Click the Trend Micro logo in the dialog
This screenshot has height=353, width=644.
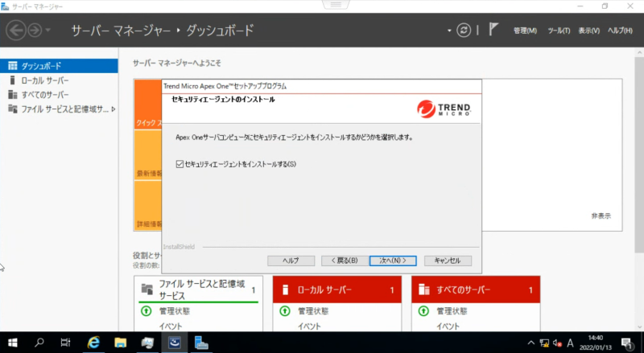pyautogui.click(x=444, y=109)
